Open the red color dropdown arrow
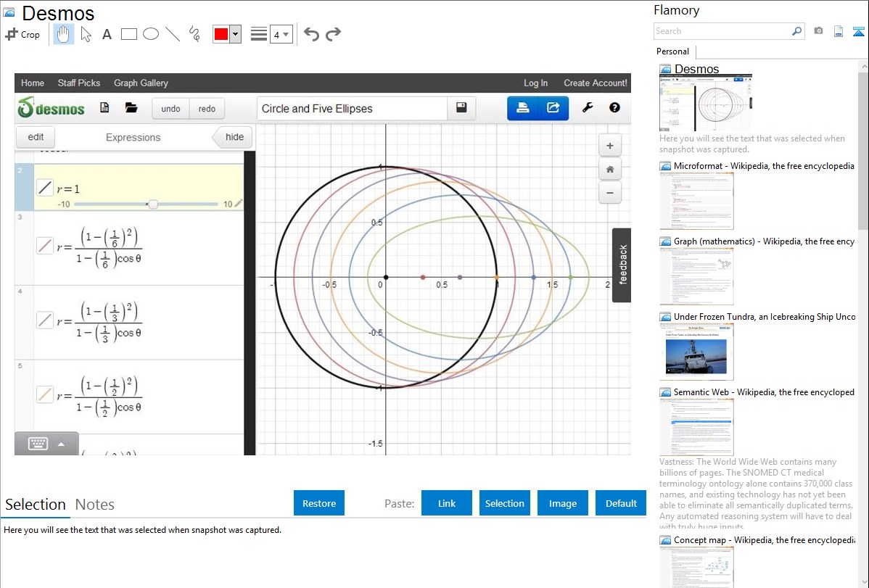This screenshot has width=869, height=588. 236,34
